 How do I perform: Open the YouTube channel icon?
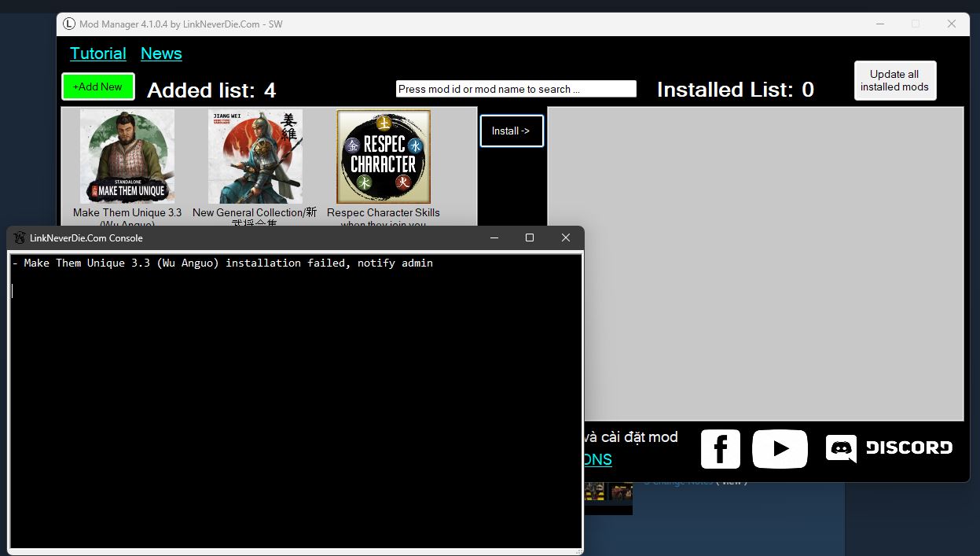(x=780, y=449)
